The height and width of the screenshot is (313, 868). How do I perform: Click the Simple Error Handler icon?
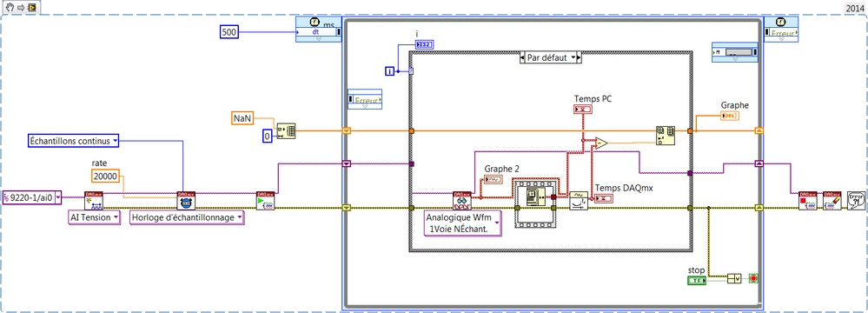[x=856, y=201]
